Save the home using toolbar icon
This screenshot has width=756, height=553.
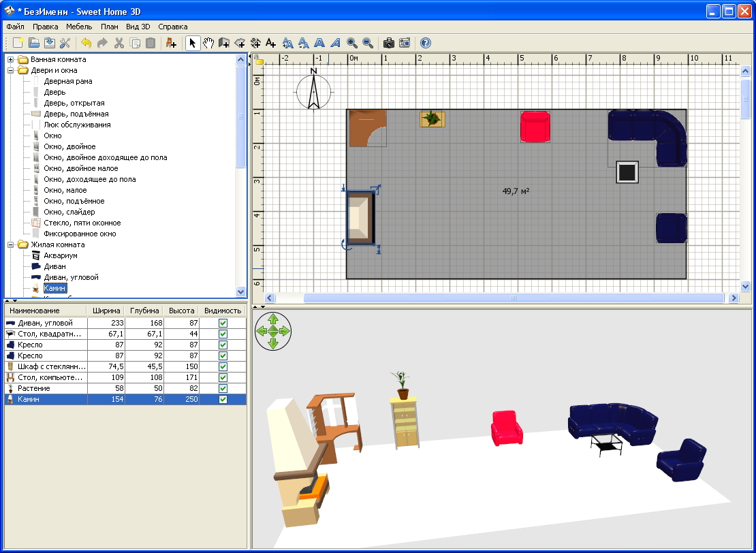coord(49,43)
